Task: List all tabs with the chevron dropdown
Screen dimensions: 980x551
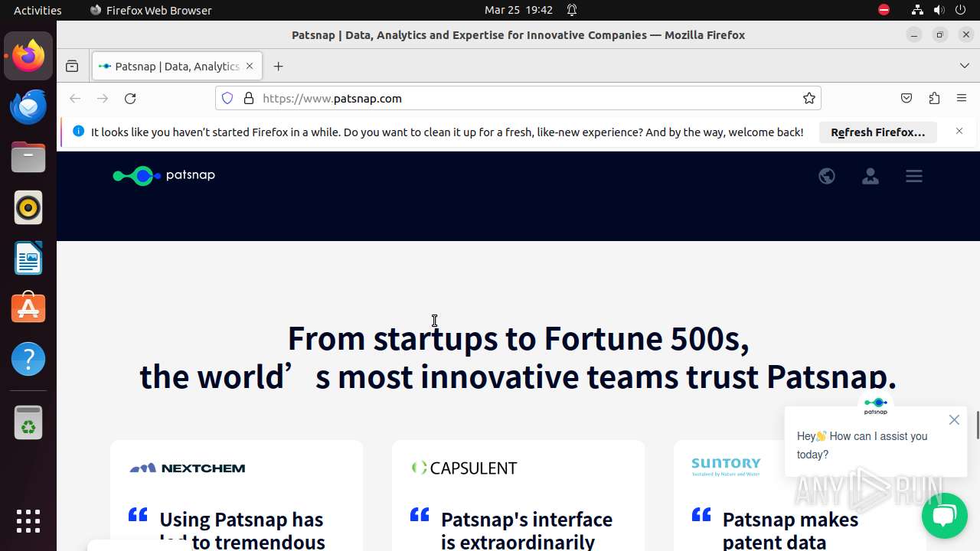Action: coord(965,66)
